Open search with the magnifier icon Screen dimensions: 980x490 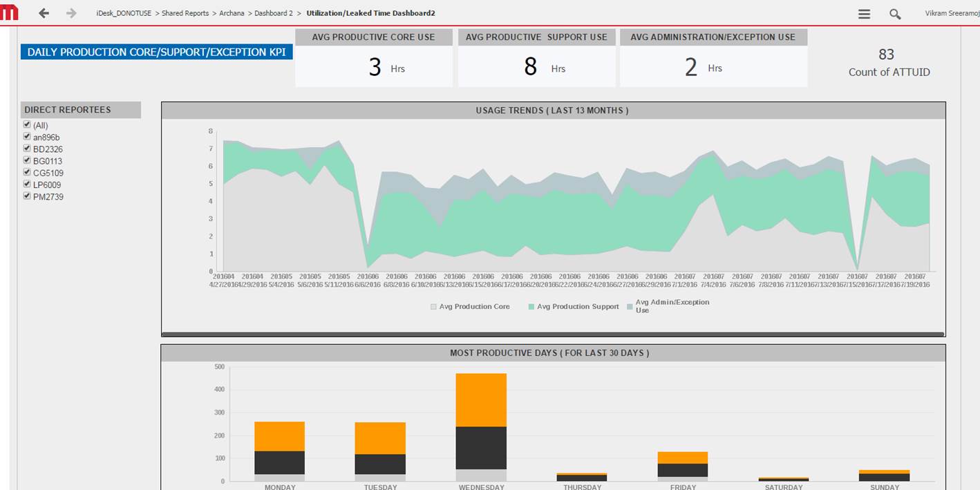pyautogui.click(x=895, y=14)
